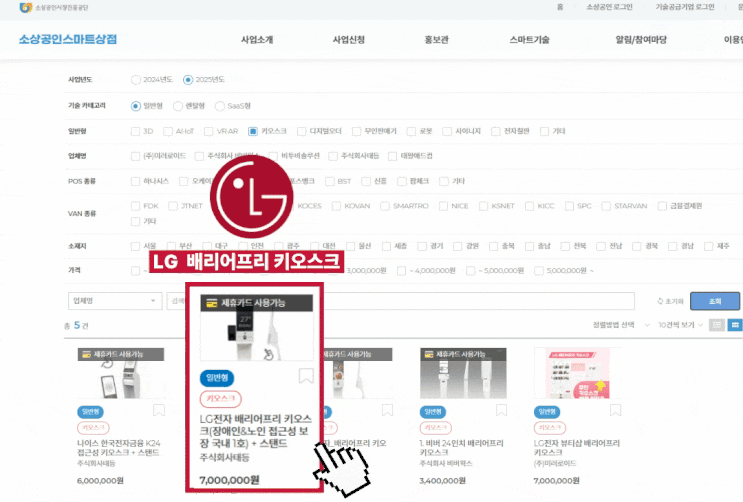Click title '나이스 한국전자금융 K24 접근성 키오스크 + 스탠드'
Screen dimensions: 743x502
pos(119,448)
